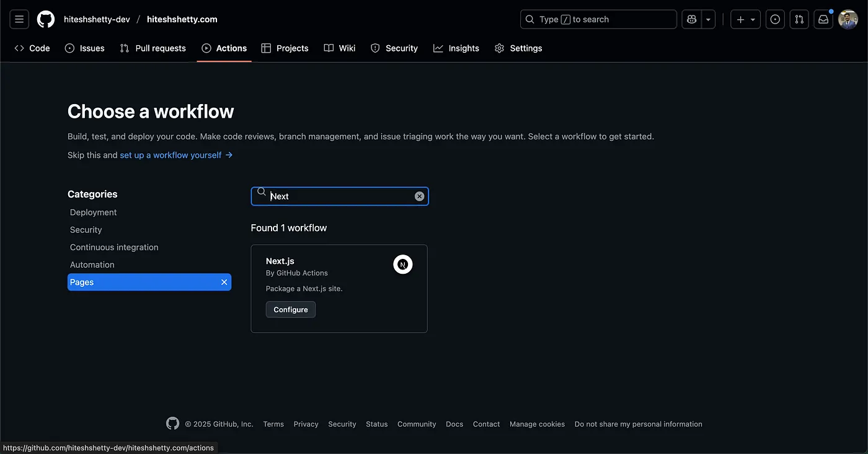Open pull requests icon in header
The image size is (868, 454).
799,19
